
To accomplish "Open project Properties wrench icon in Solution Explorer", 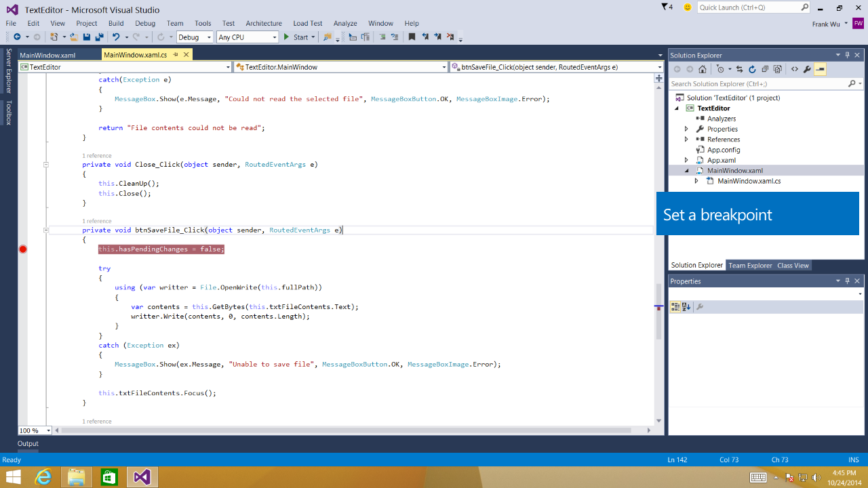I will click(x=807, y=69).
